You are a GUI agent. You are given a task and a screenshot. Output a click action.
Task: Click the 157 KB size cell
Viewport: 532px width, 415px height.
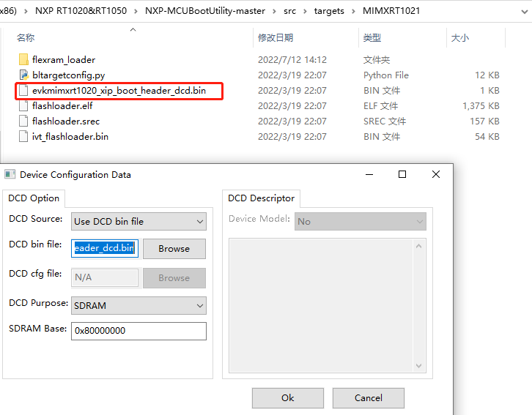(484, 121)
